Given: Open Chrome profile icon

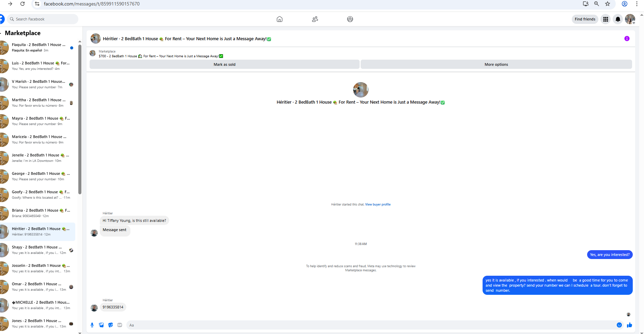Looking at the screenshot, I should click(x=625, y=4).
